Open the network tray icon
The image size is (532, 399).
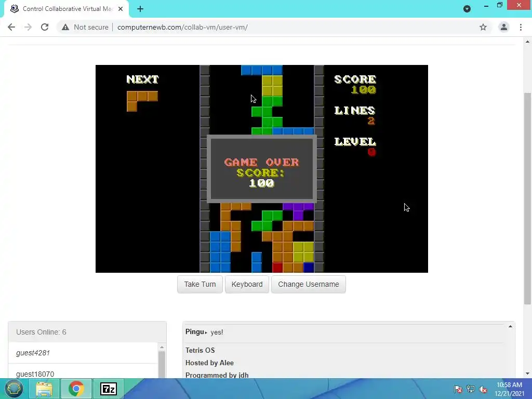[471, 389]
